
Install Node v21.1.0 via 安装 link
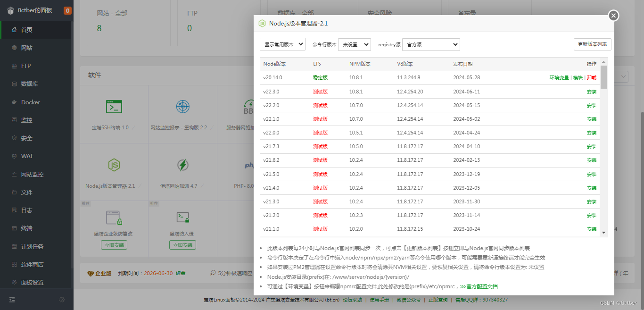pos(592,229)
